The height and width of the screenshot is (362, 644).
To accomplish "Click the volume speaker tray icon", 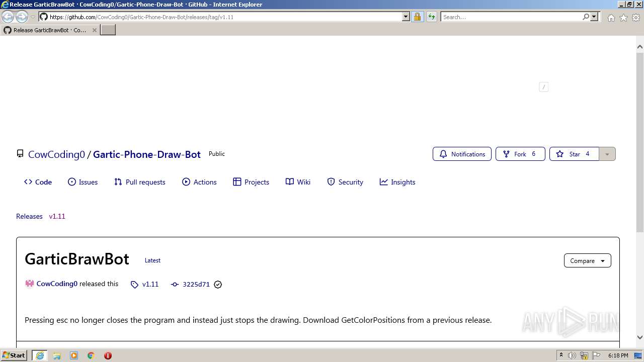I will (x=572, y=355).
